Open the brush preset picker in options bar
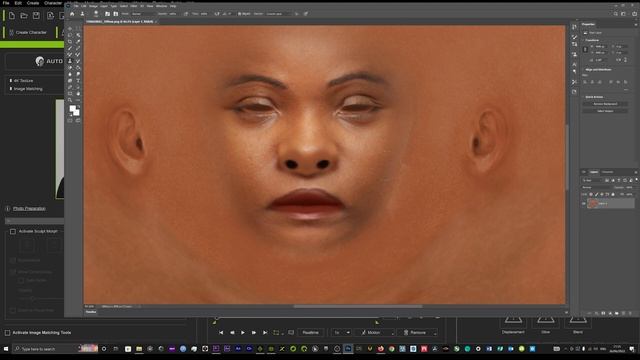Viewport: 640px width, 360px height. (x=96, y=14)
